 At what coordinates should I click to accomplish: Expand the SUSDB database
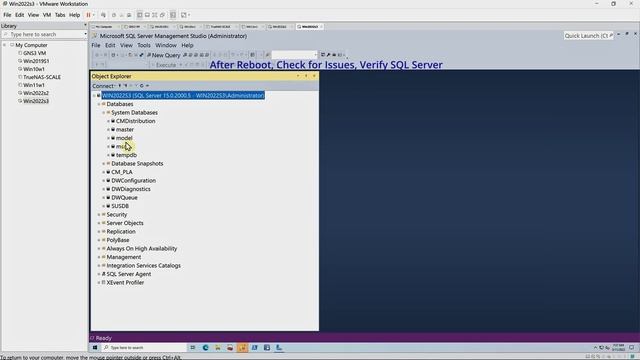tap(104, 206)
